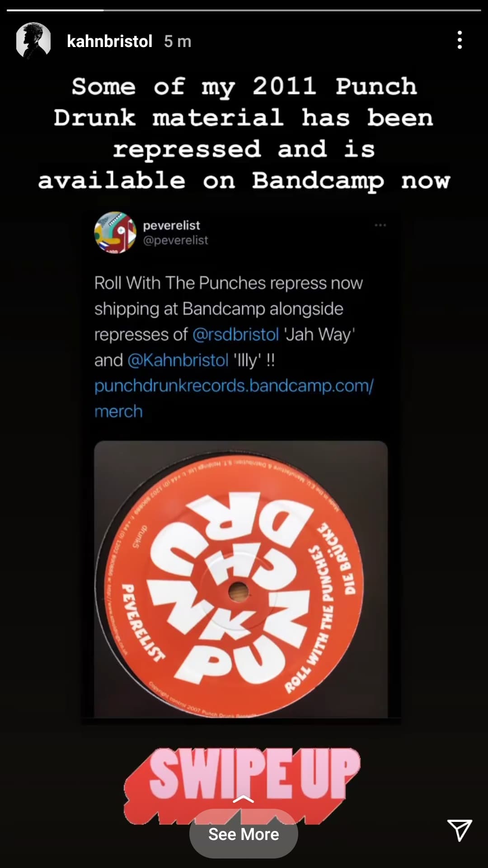488x868 pixels.
Task: Tap the peverelist display name
Action: click(171, 225)
